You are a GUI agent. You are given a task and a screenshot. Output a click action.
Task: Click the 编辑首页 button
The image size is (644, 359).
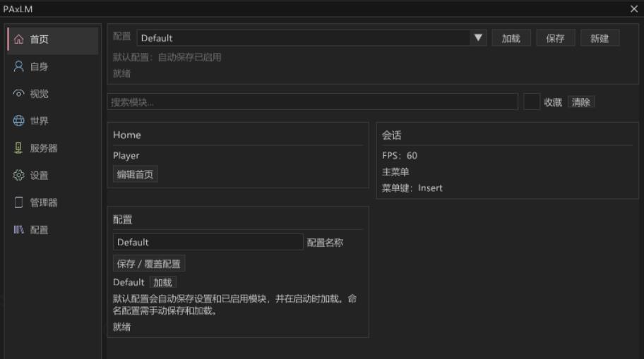click(x=135, y=174)
